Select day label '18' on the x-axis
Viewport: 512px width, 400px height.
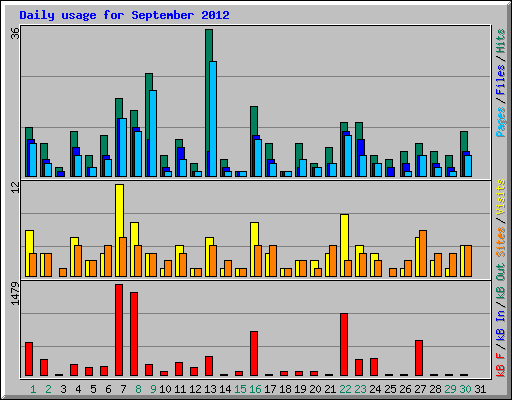pos(285,389)
